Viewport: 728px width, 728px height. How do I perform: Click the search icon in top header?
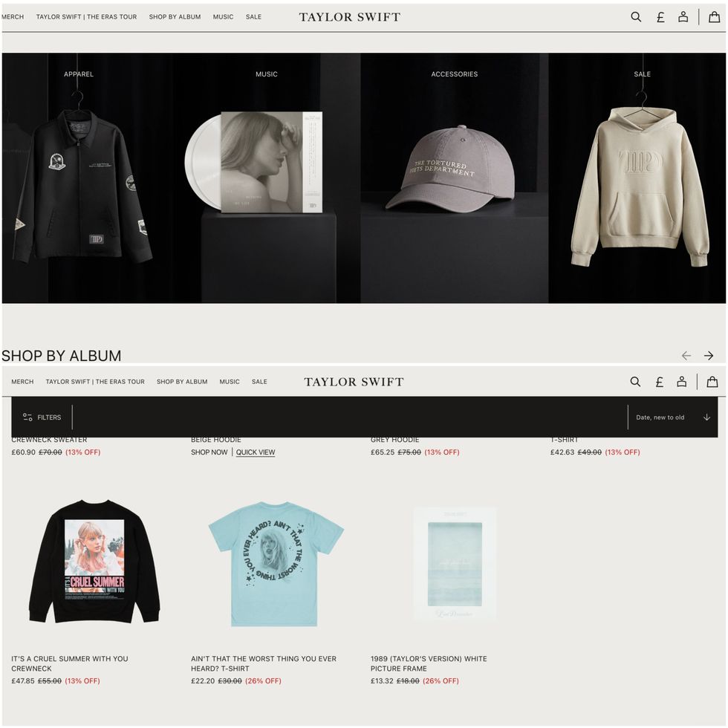[636, 17]
